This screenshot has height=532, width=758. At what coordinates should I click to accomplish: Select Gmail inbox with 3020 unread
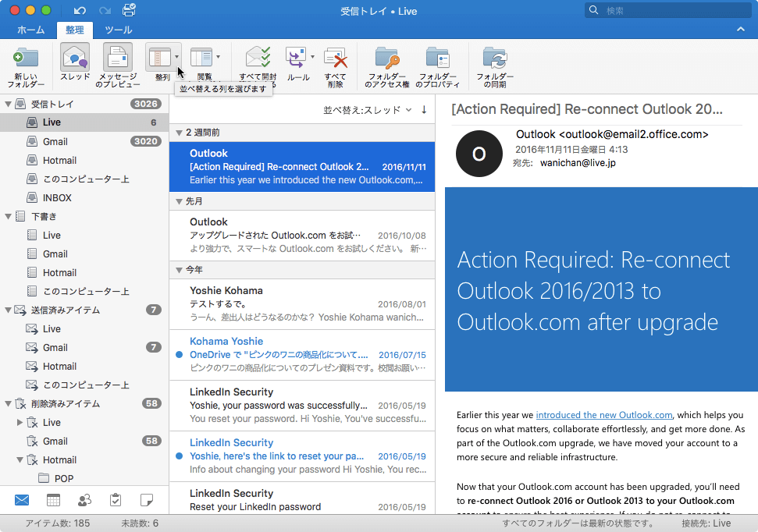(x=84, y=141)
